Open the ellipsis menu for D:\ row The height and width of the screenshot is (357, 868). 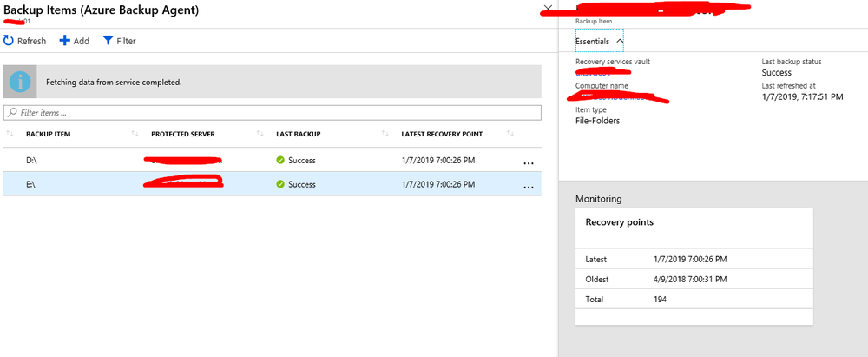tap(529, 162)
